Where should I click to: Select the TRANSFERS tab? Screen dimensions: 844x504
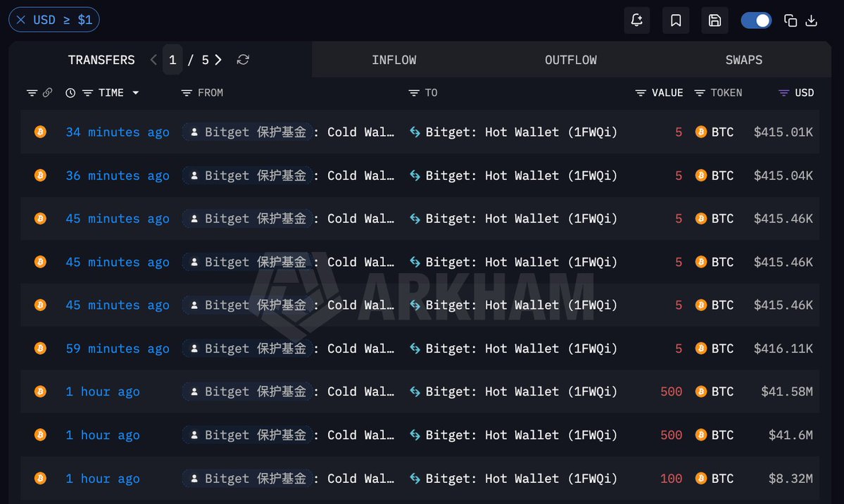101,60
